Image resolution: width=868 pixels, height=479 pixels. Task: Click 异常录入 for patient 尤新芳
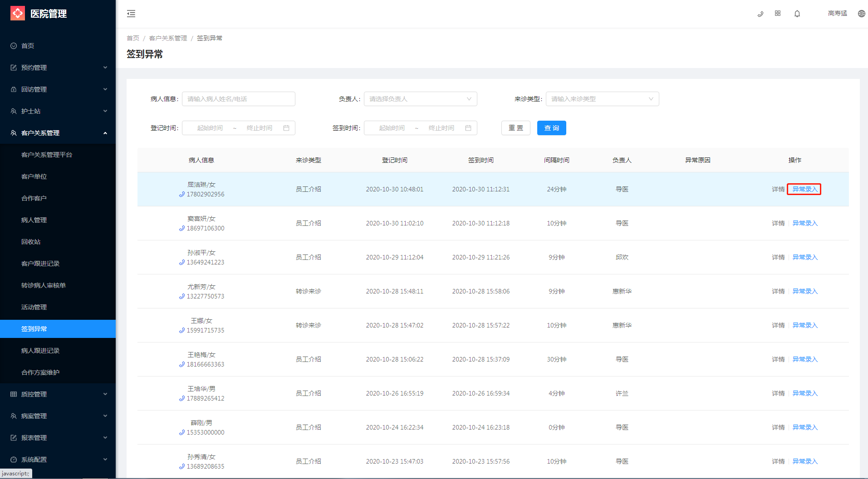tap(804, 291)
